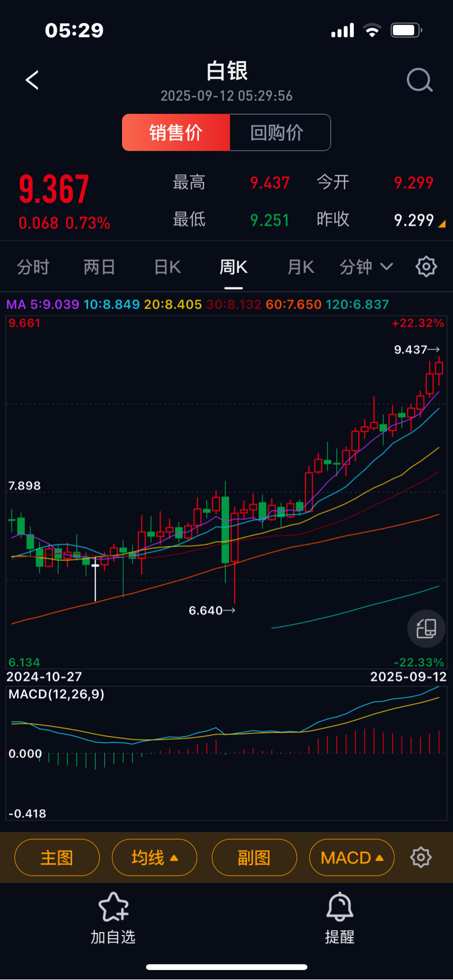Tap the home indicator bar
453x980 pixels.
click(226, 967)
